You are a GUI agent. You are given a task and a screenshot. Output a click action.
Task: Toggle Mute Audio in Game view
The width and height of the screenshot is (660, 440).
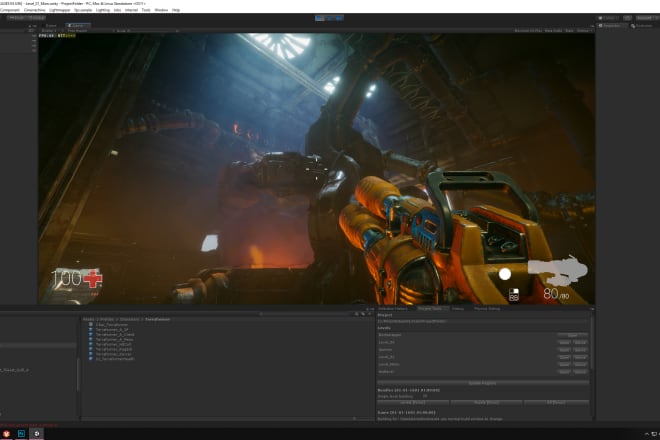click(x=554, y=31)
